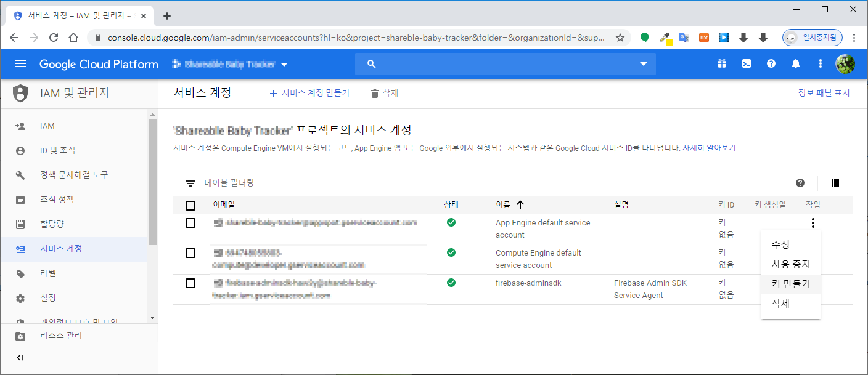Open the free trial gift icon
This screenshot has height=375, width=868.
pos(722,63)
